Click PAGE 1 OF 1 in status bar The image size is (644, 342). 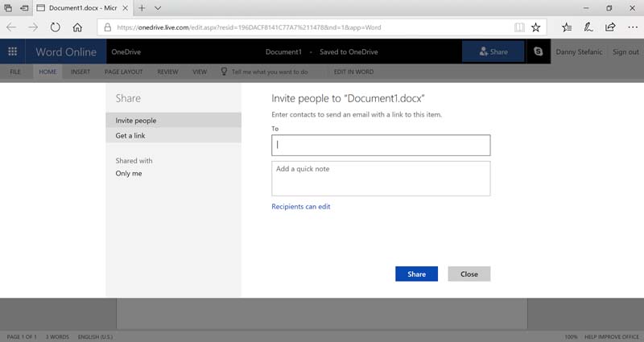pos(22,336)
